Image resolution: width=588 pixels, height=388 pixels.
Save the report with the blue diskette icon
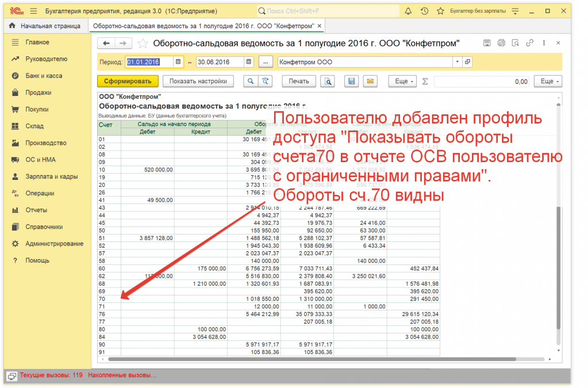(351, 82)
